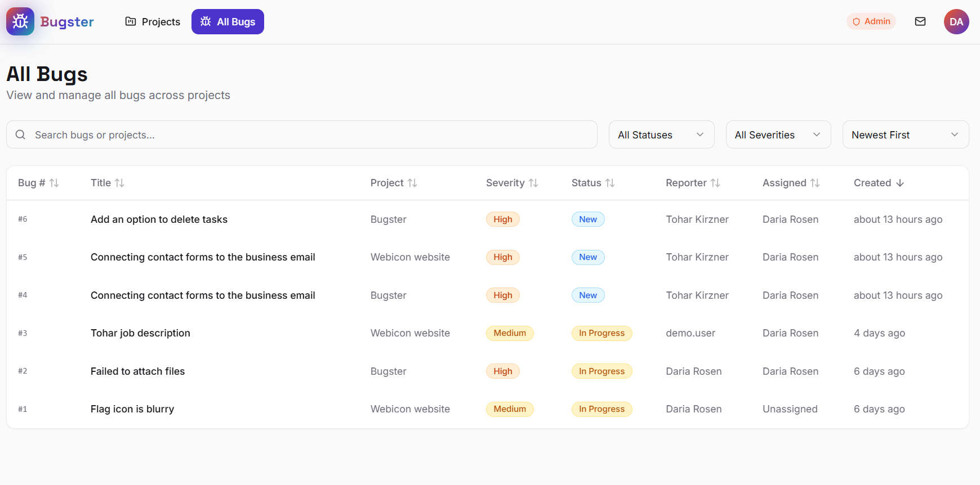Screen dimensions: 980x485
Task: Open bug 'Add an option to delete tasks'
Action: click(159, 219)
